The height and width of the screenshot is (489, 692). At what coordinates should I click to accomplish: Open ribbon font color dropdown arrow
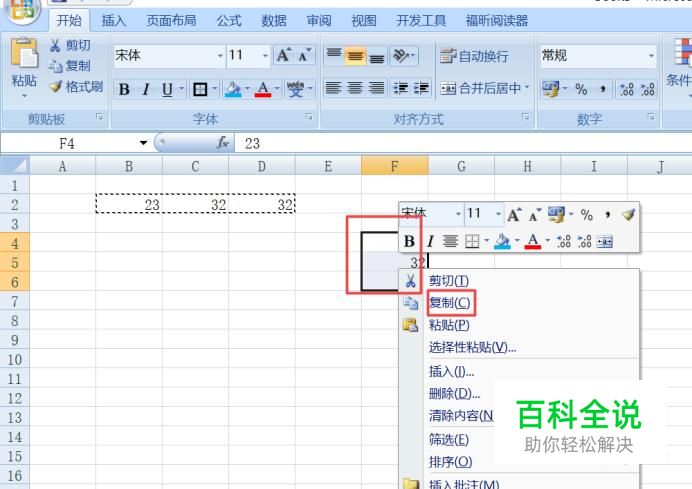click(277, 89)
